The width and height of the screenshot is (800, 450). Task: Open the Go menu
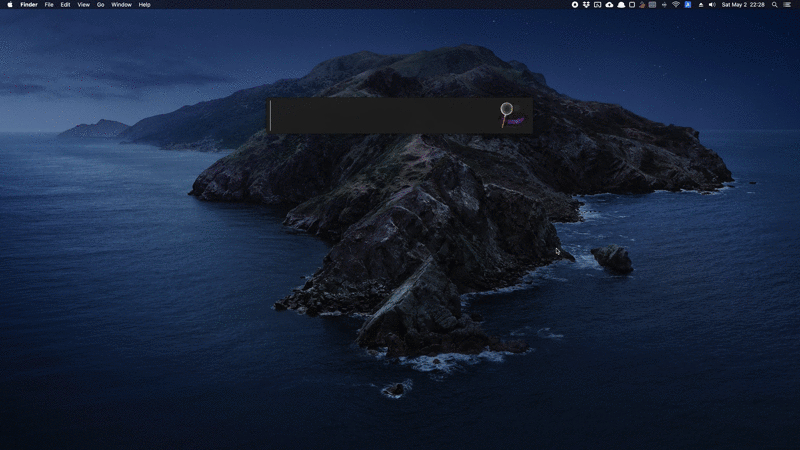point(101,5)
